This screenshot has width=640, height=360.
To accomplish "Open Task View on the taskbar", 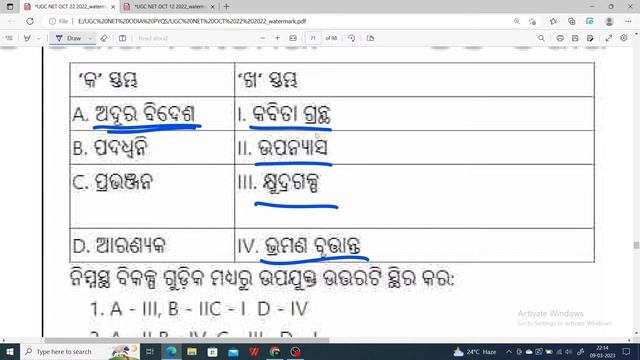I will point(150,351).
